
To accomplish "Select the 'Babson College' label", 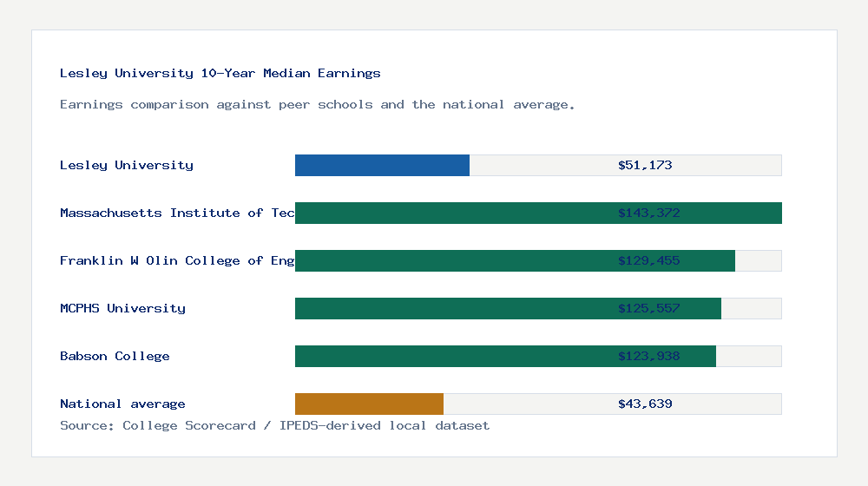I will (x=115, y=356).
